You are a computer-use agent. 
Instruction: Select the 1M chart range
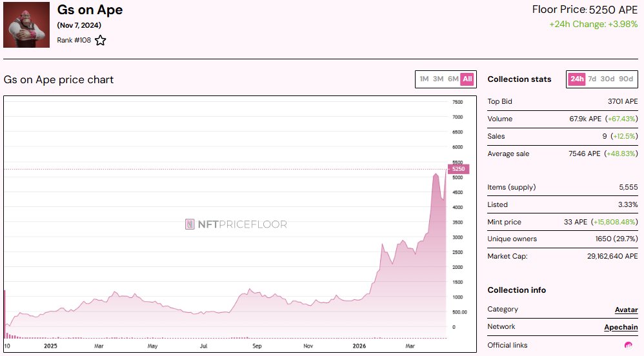click(x=424, y=79)
